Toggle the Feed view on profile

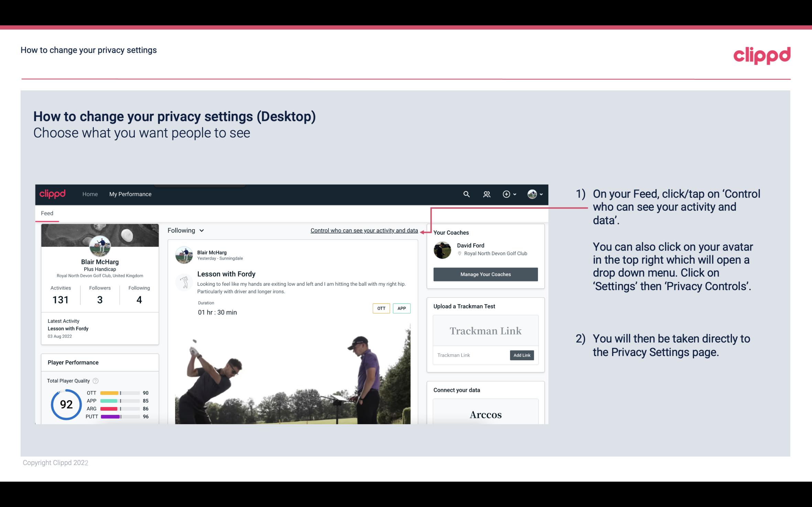(x=47, y=213)
